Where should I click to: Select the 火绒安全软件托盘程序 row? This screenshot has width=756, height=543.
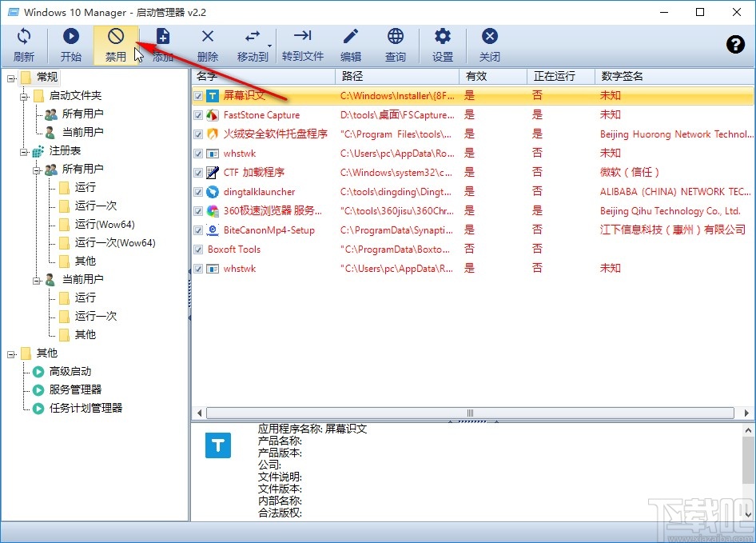(264, 134)
